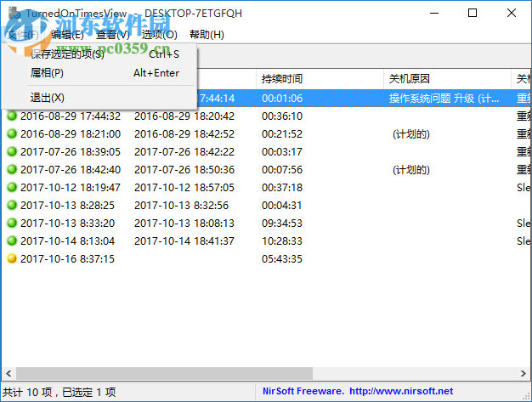Click the horizontal scrollbar thumb

(164, 373)
